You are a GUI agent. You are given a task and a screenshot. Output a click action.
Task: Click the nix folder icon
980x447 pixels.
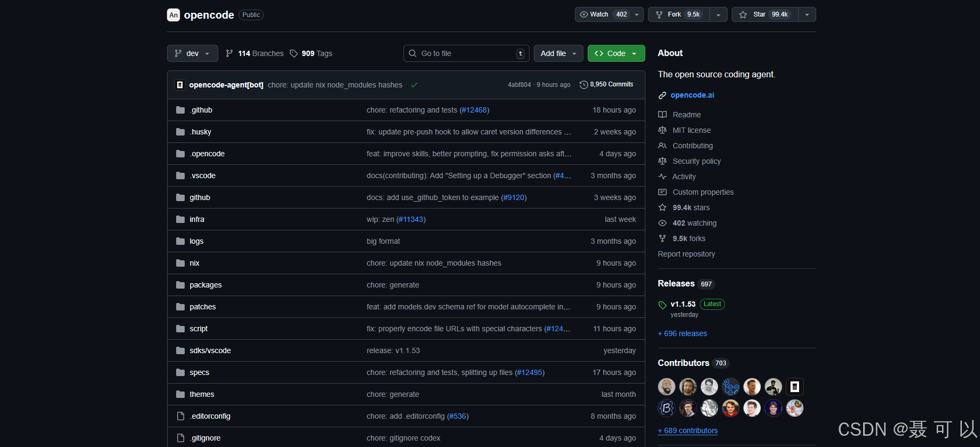180,263
